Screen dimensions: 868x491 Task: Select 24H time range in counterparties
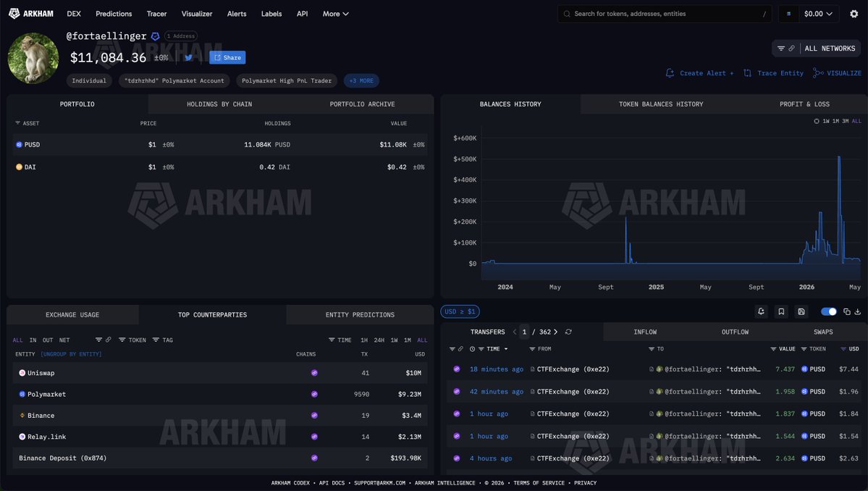[x=379, y=340]
